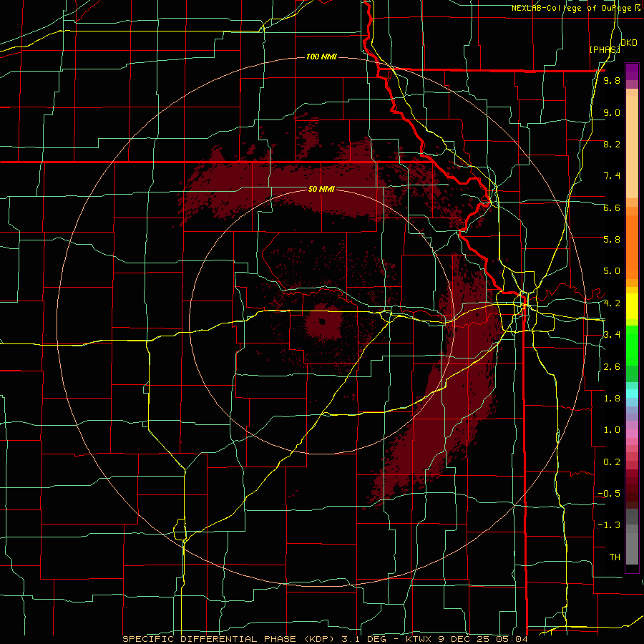Pick the pink color band beside 1.0
Image resolution: width=644 pixels, height=644 pixels.
click(632, 434)
